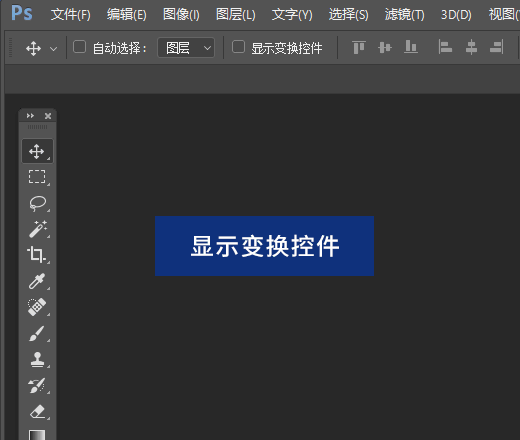The width and height of the screenshot is (520, 440).
Task: Enable the 自动选择 checkbox
Action: coord(79,47)
